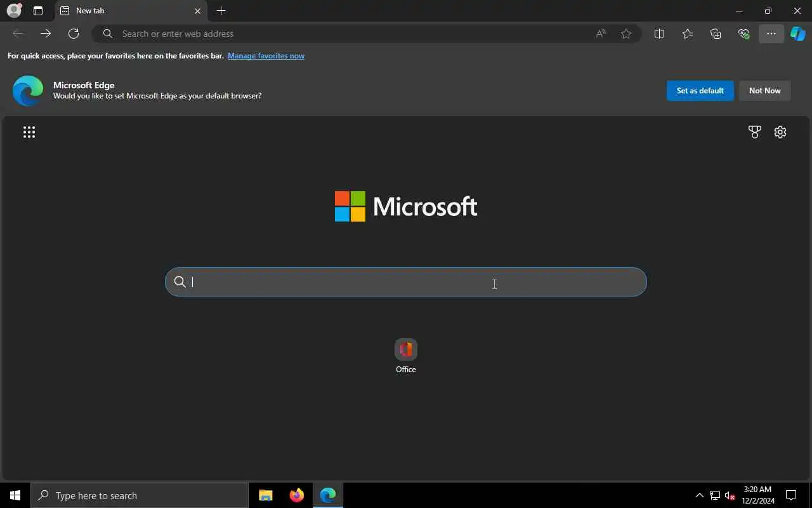Focus the address bar field

click(x=367, y=34)
